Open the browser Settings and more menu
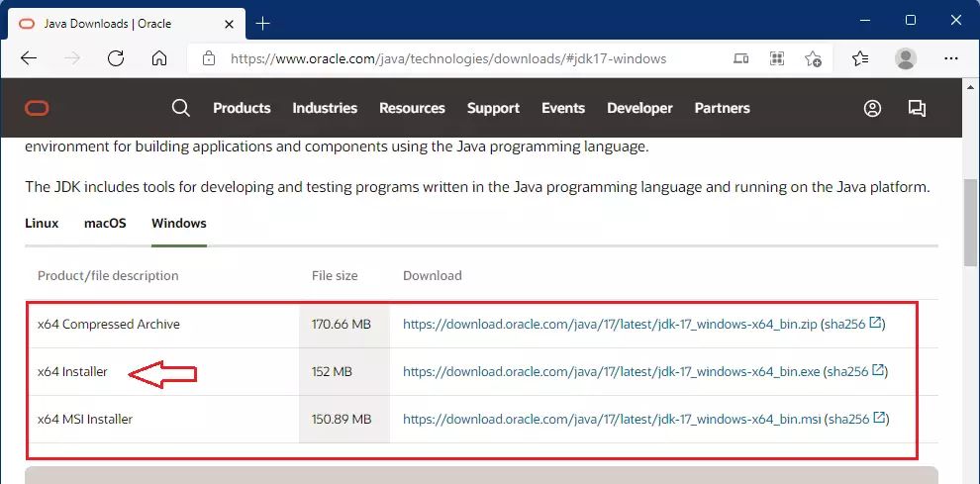The image size is (980, 484). [951, 58]
